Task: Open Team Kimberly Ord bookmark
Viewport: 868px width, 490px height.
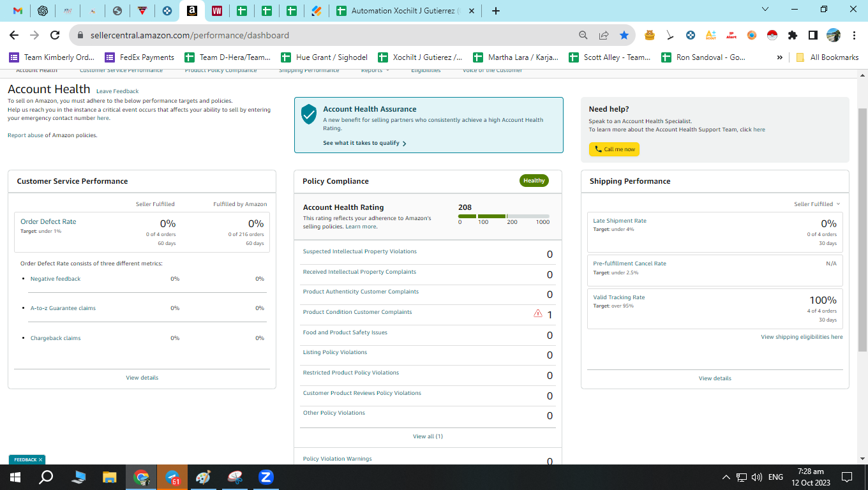Action: (51, 57)
